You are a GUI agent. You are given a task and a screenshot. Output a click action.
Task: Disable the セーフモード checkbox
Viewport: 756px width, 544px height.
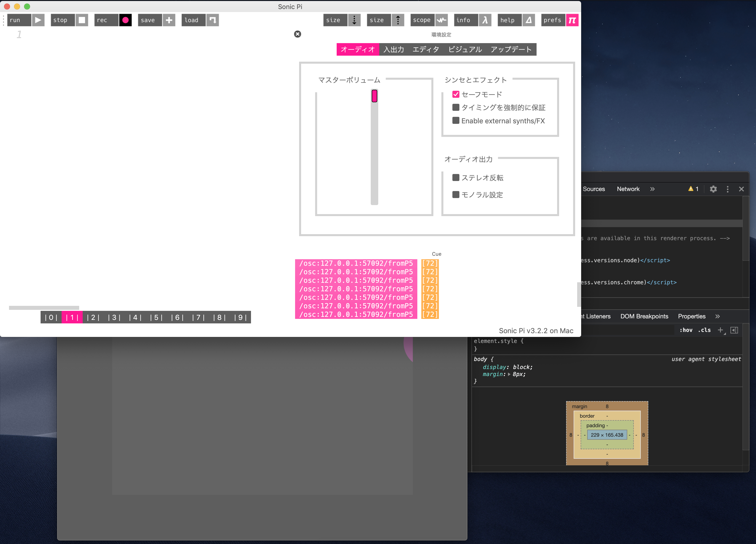(x=456, y=95)
